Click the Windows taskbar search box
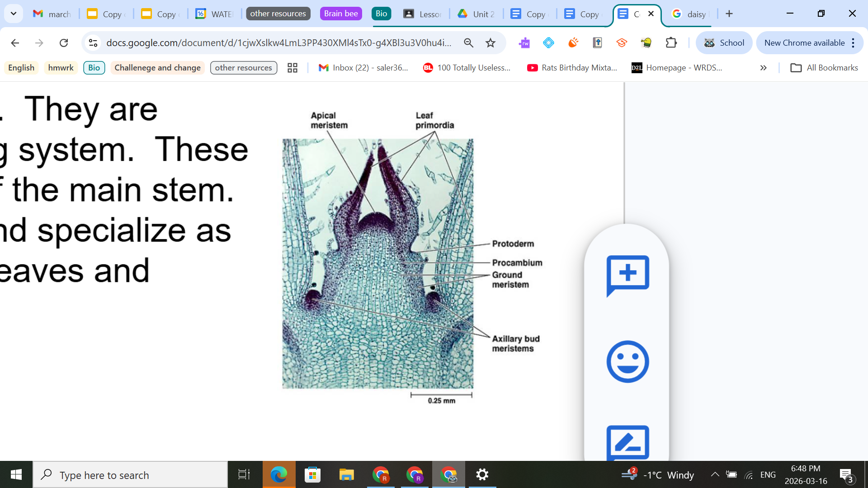The image size is (868, 488). [x=130, y=475]
